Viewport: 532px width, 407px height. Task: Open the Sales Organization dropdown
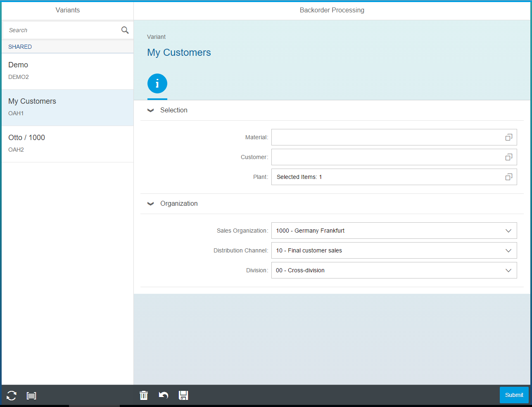pos(508,230)
